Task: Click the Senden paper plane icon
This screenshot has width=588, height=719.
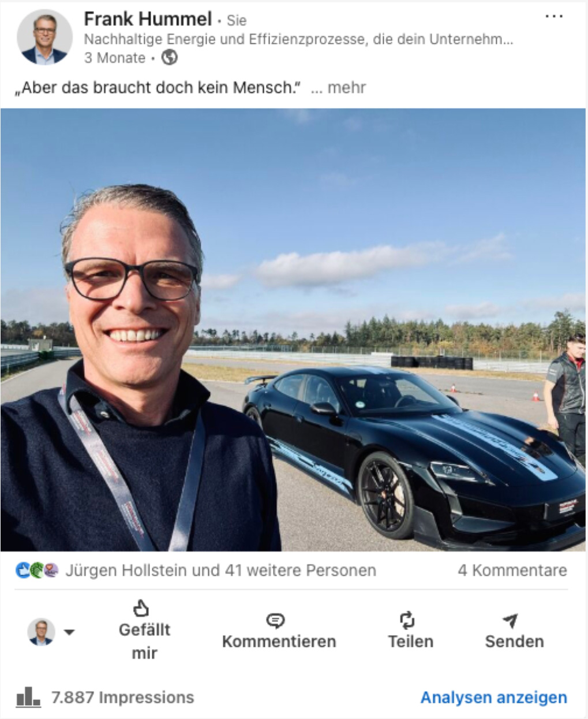Action: click(x=510, y=620)
